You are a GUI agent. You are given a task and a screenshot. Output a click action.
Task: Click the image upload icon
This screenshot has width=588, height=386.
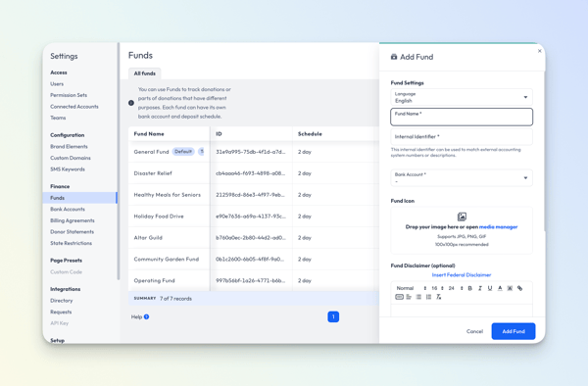(x=462, y=217)
